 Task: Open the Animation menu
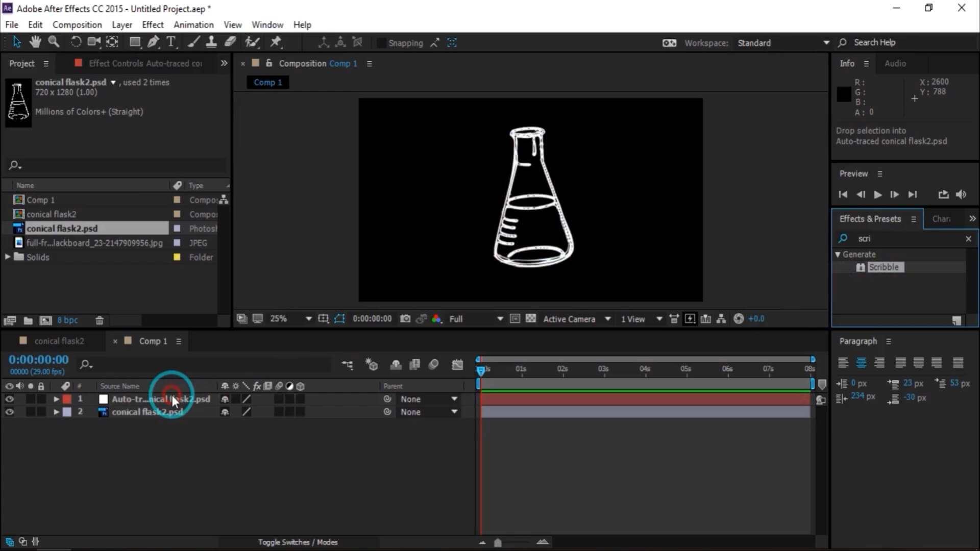click(193, 24)
